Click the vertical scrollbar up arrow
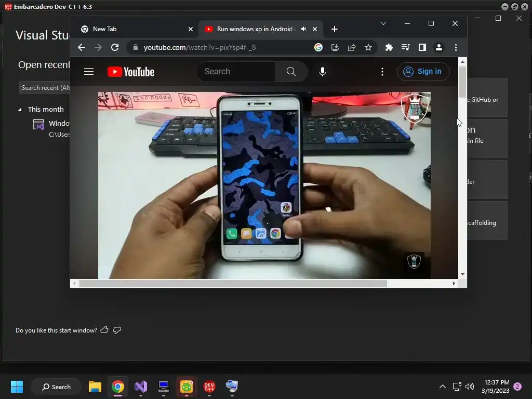Image resolution: width=532 pixels, height=399 pixels. click(462, 62)
